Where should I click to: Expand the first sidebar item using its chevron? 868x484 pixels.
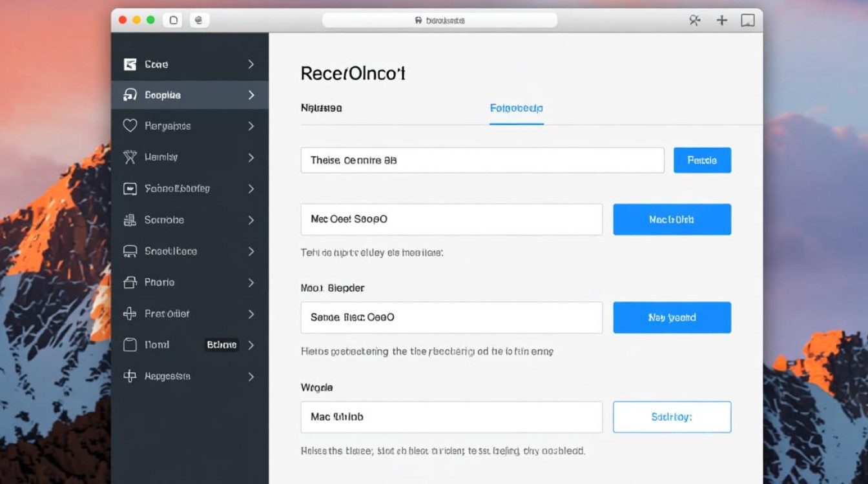[x=251, y=64]
